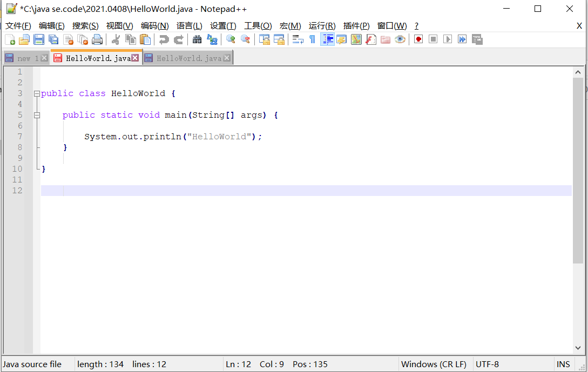Image resolution: width=588 pixels, height=372 pixels.
Task: Open the 运行(R) menu
Action: click(322, 26)
